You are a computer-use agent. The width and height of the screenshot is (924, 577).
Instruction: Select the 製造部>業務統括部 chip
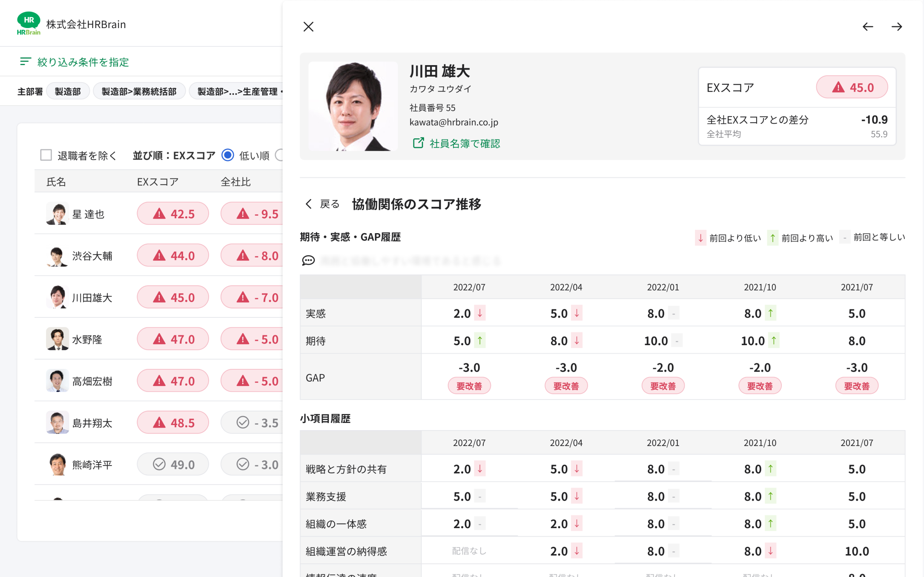click(139, 91)
